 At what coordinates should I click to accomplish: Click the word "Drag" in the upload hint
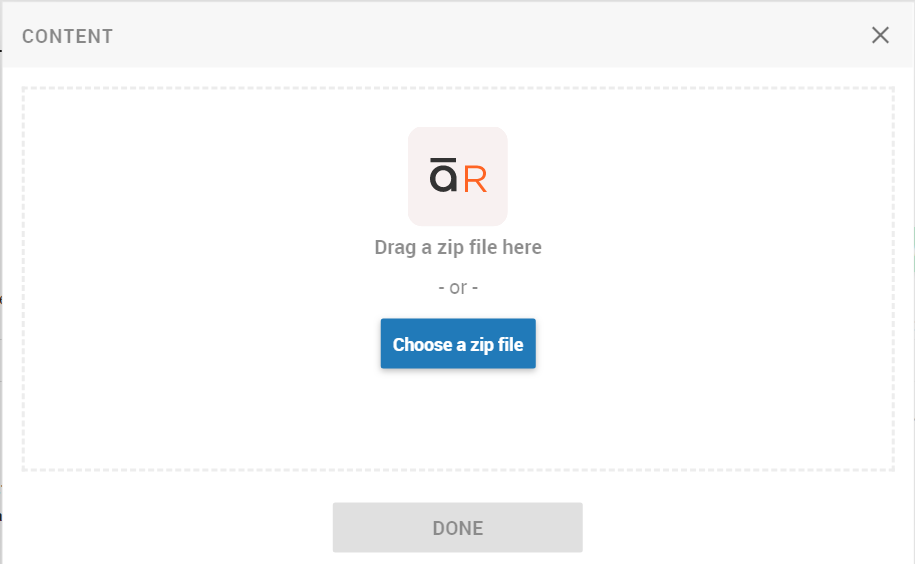(395, 247)
